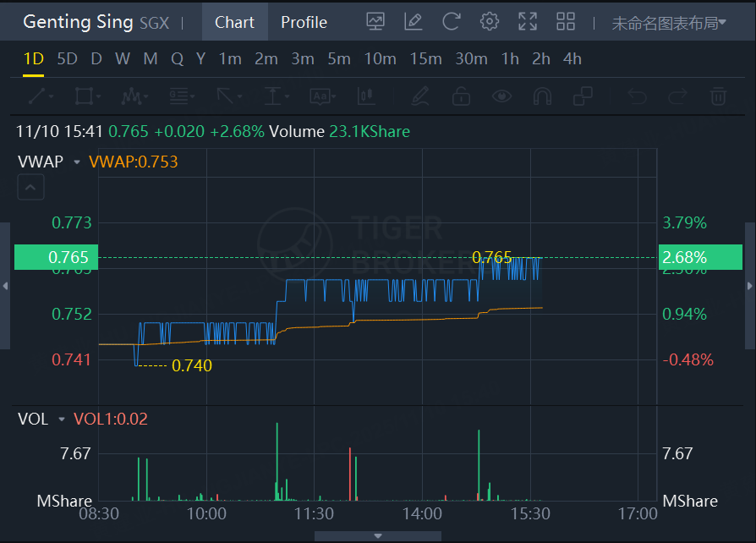
Task: Expand the VWAP indicator dropdown
Action: pos(77,162)
